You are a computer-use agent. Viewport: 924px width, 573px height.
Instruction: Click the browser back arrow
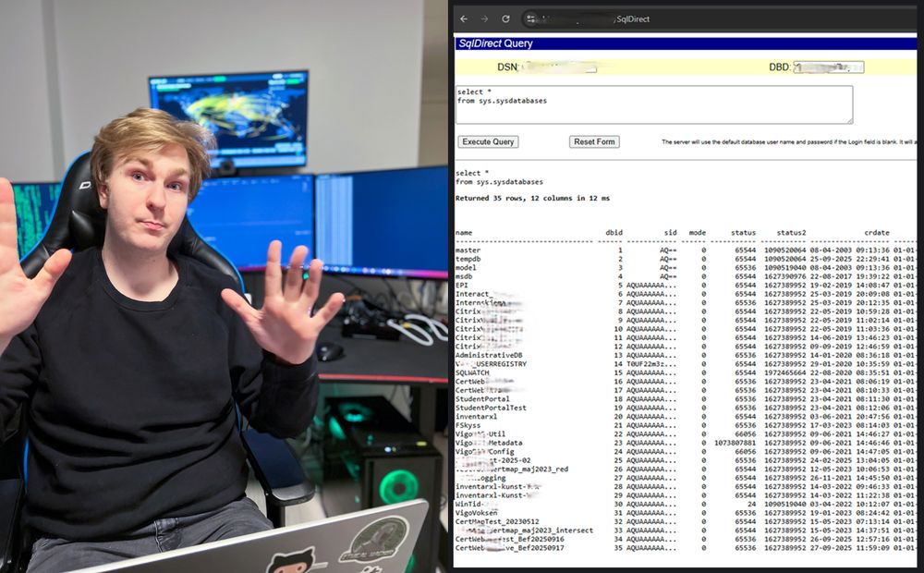click(x=465, y=18)
